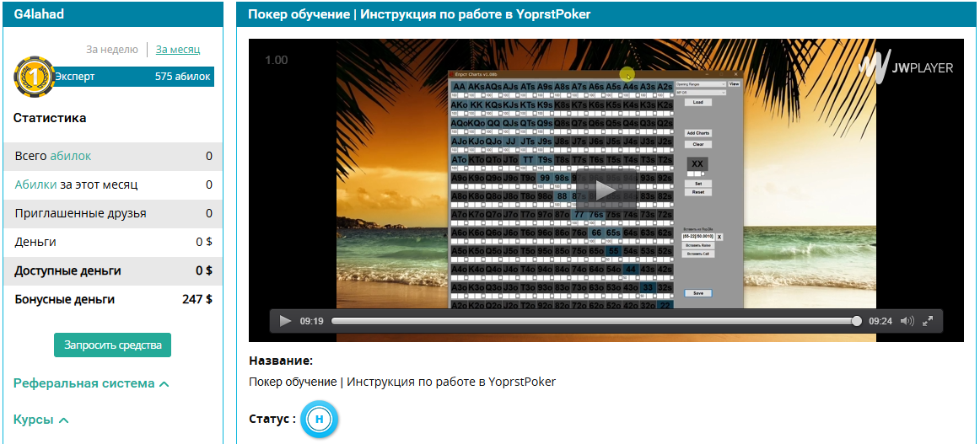Image resolution: width=980 pixels, height=444 pixels.
Task: Click the Clear button in the video
Action: coord(698,144)
